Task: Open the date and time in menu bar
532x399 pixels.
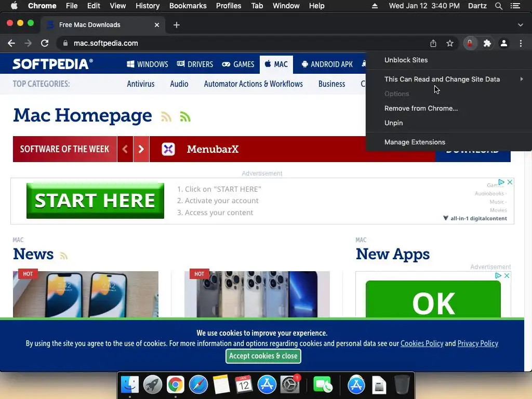Action: click(424, 6)
